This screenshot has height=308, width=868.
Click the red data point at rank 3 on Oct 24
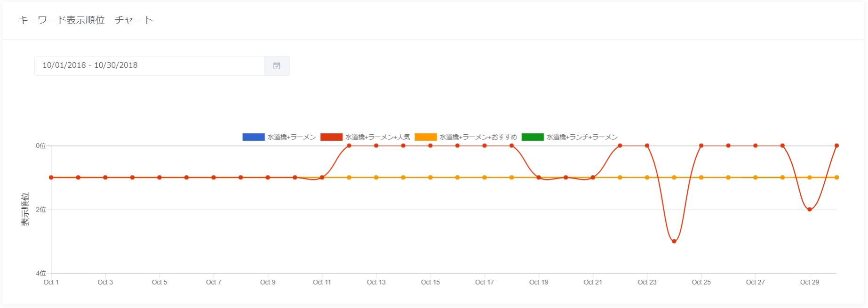click(674, 241)
